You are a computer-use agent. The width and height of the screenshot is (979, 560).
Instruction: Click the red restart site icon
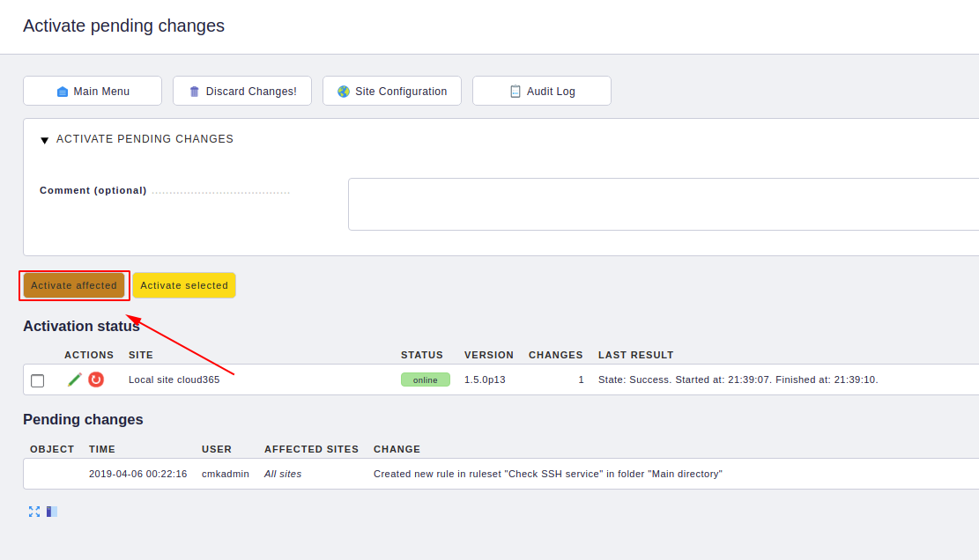point(96,379)
